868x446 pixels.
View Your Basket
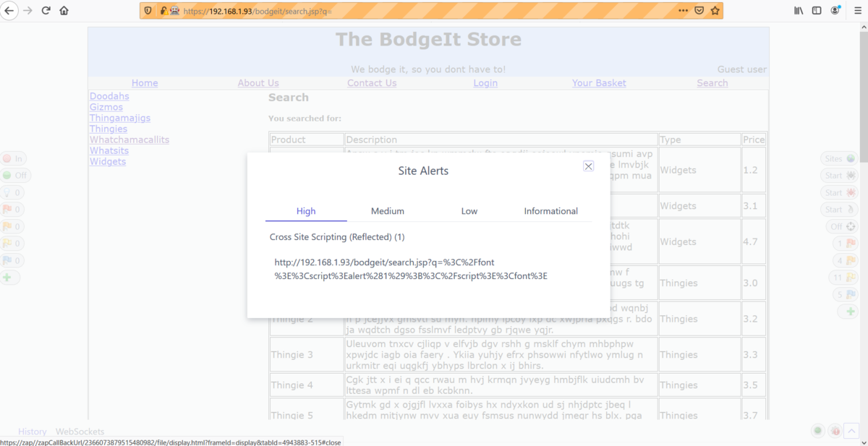pyautogui.click(x=599, y=83)
